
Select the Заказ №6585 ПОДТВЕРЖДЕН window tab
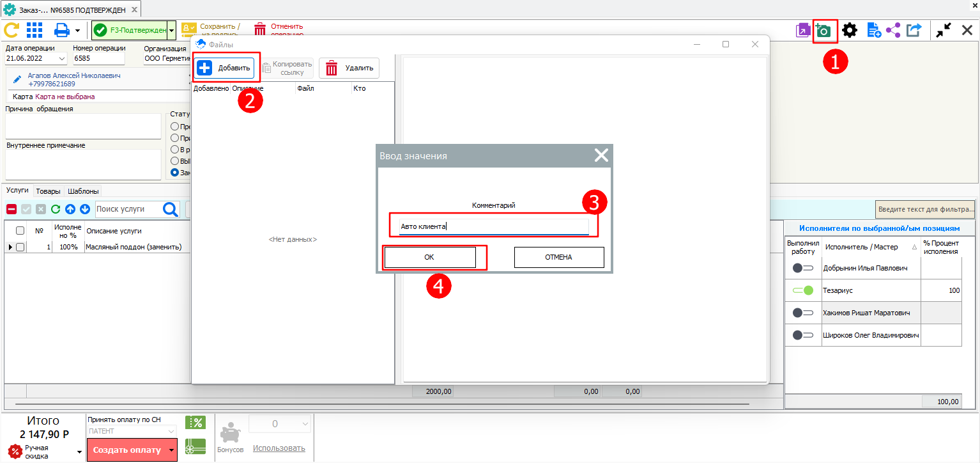tap(72, 10)
